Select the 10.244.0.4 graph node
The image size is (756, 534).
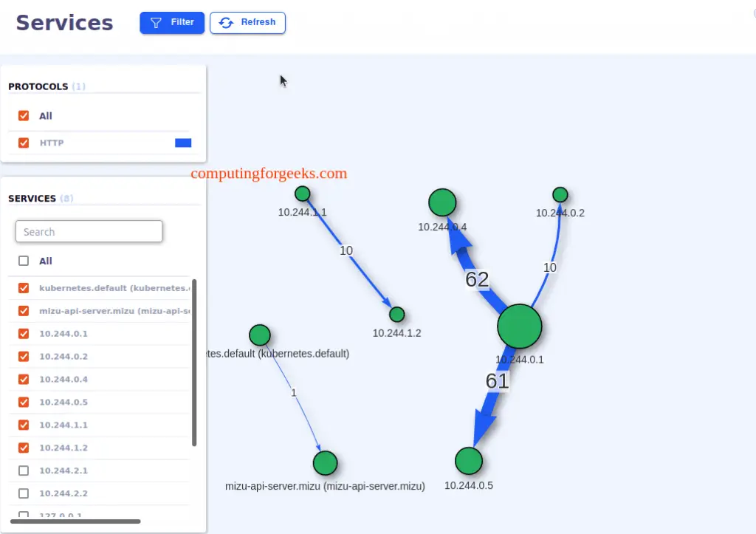[x=442, y=202]
